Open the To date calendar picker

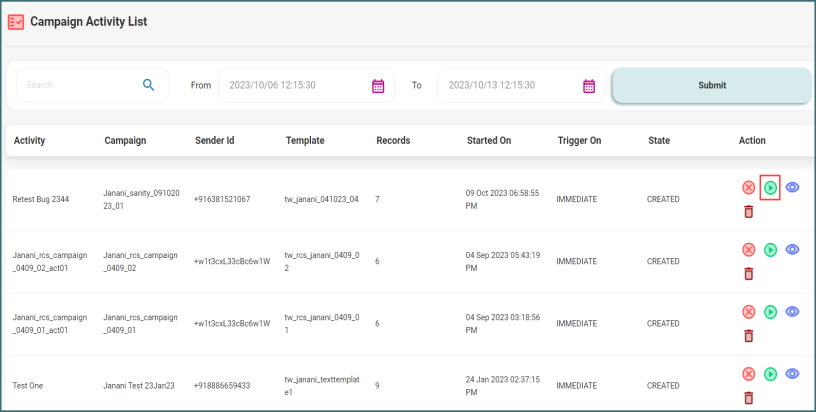[589, 86]
